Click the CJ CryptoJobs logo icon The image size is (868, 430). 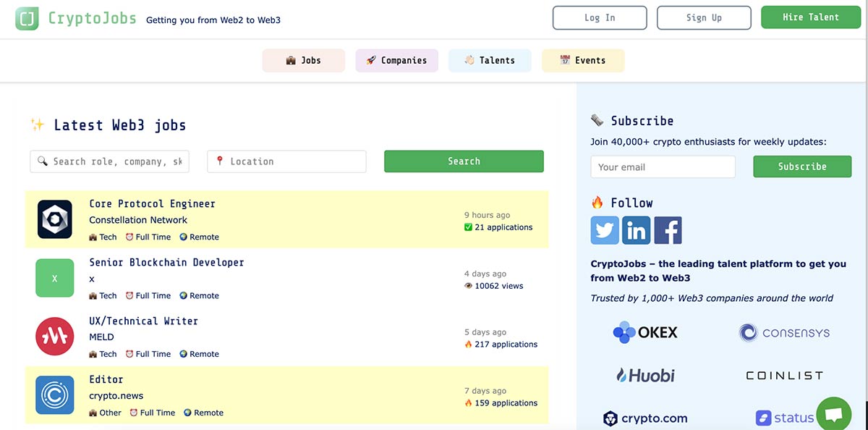(x=27, y=19)
